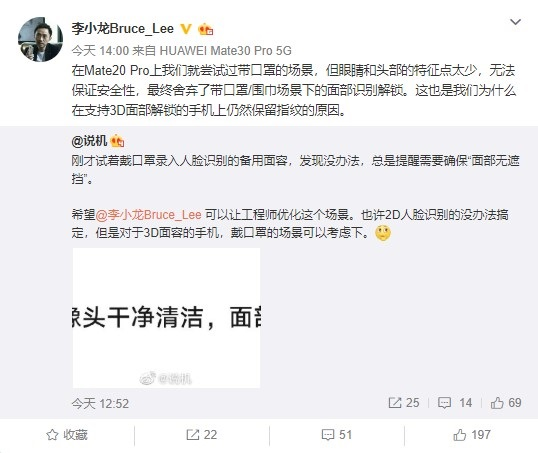Viewport: 538px width, 453px height.
Task: Open the quoted post comments icon 14
Action: (455, 403)
